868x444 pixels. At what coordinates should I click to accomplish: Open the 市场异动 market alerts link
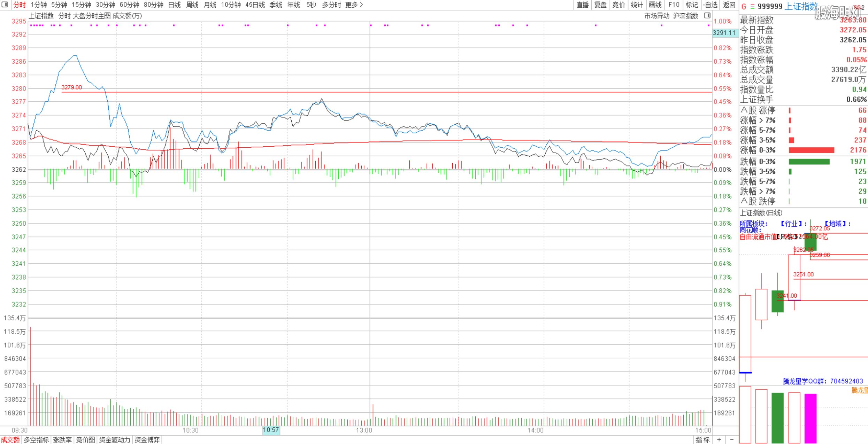(x=656, y=16)
